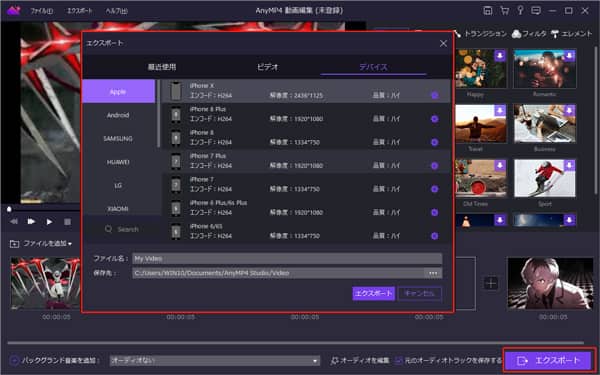This screenshot has width=600, height=375.
Task: Click the next frame playback button
Action: (x=31, y=222)
